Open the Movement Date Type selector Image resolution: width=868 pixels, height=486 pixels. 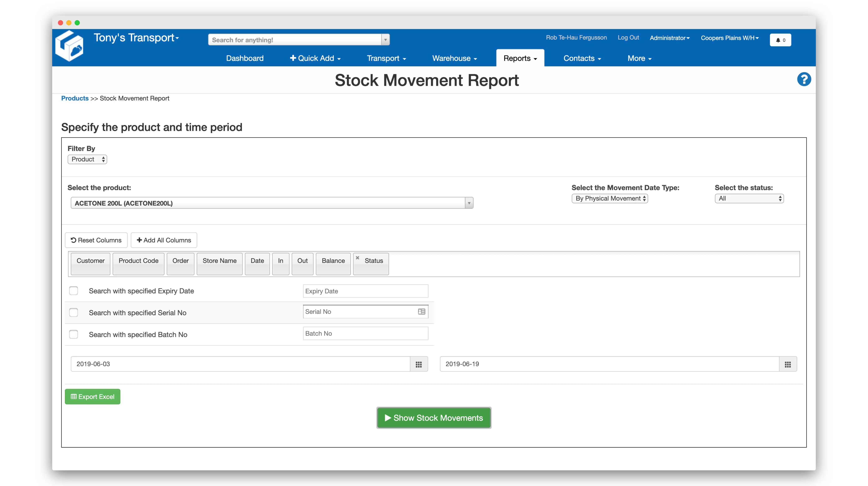click(x=609, y=198)
